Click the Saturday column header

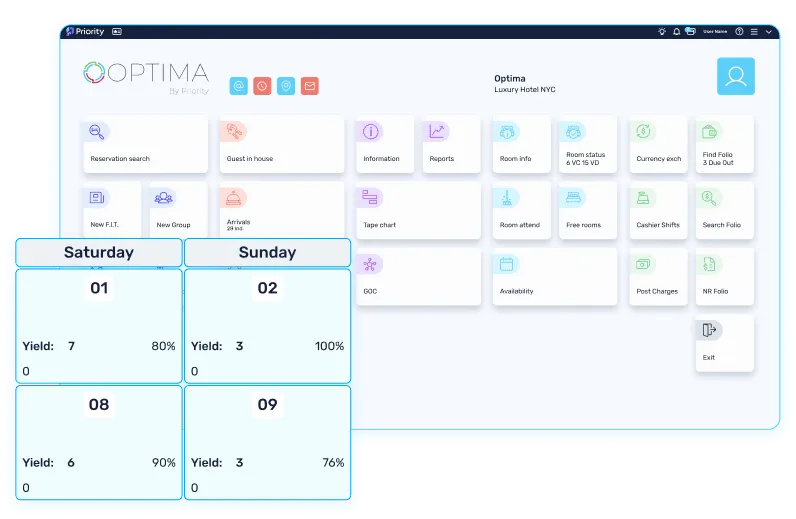click(99, 252)
